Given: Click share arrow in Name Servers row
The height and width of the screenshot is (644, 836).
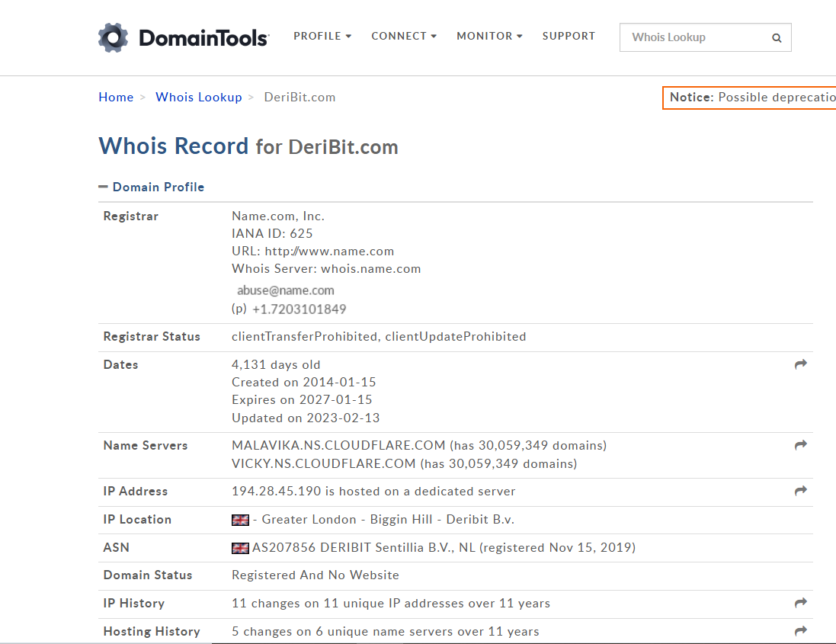Looking at the screenshot, I should coord(800,445).
